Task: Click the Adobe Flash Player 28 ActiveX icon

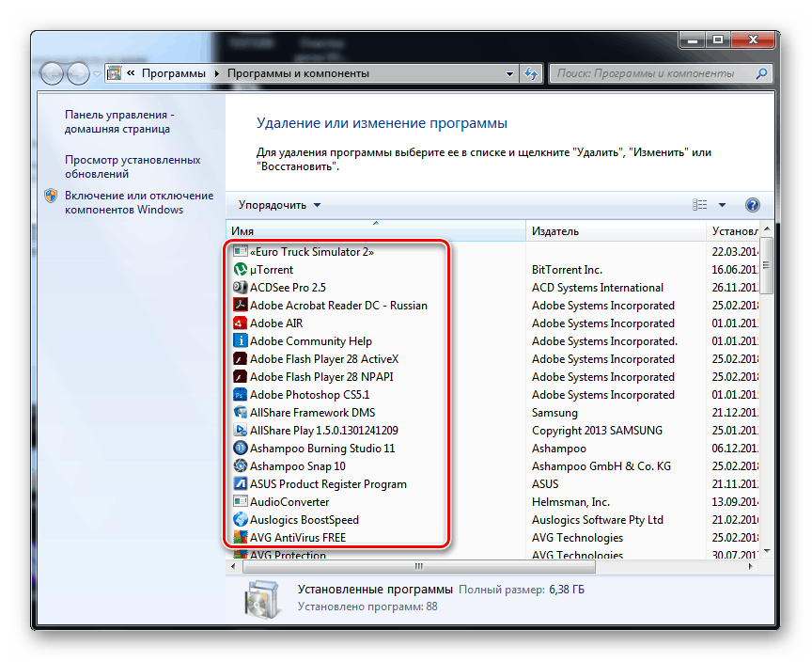Action: click(241, 359)
